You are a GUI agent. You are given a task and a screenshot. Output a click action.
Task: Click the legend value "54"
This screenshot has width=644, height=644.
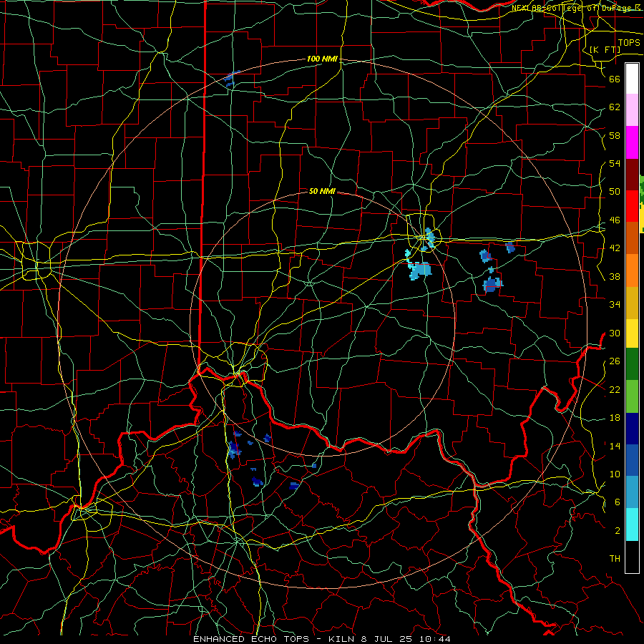(x=615, y=163)
